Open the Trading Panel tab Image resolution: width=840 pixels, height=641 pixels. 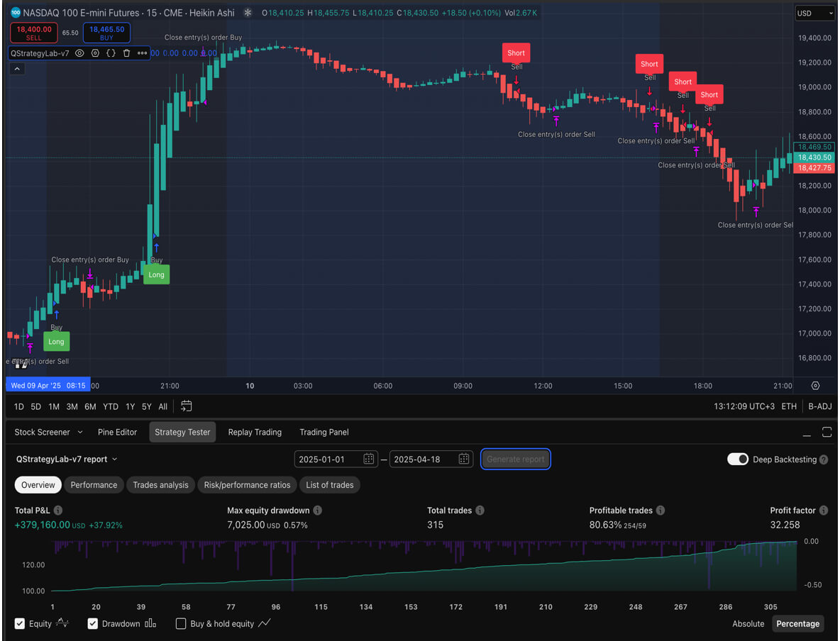(x=324, y=432)
